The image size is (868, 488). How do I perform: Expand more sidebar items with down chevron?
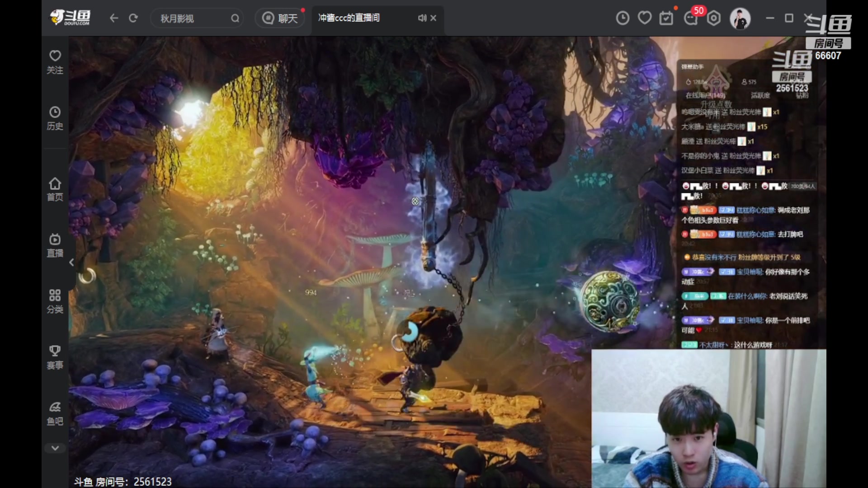55,448
